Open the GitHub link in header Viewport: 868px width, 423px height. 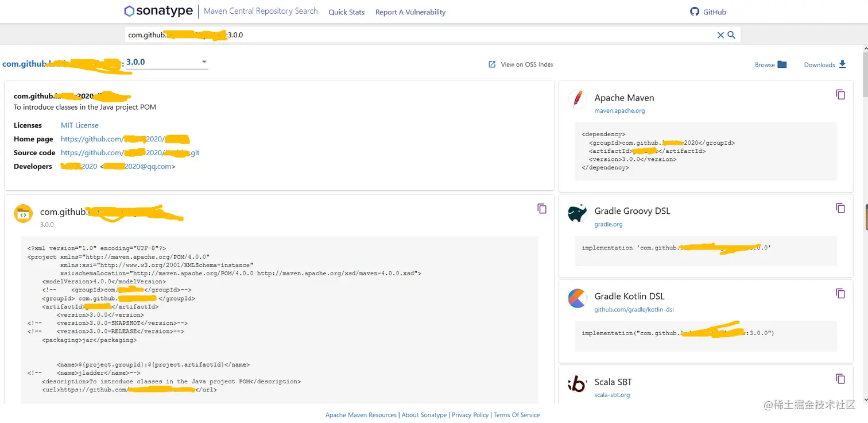click(x=714, y=12)
